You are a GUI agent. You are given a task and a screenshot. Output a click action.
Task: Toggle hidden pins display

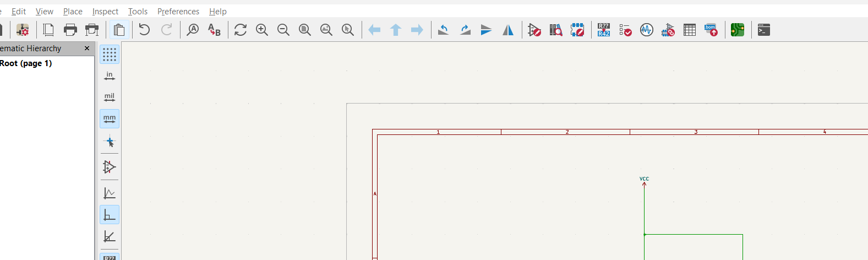110,166
